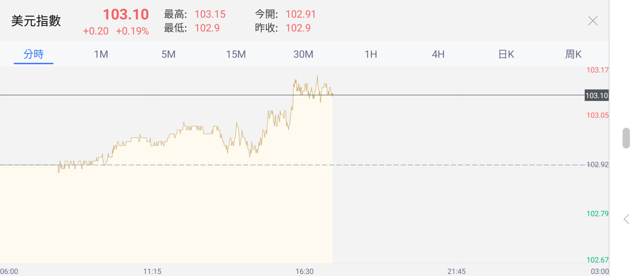Select the 分時 tab
This screenshot has width=644, height=276.
click(33, 54)
